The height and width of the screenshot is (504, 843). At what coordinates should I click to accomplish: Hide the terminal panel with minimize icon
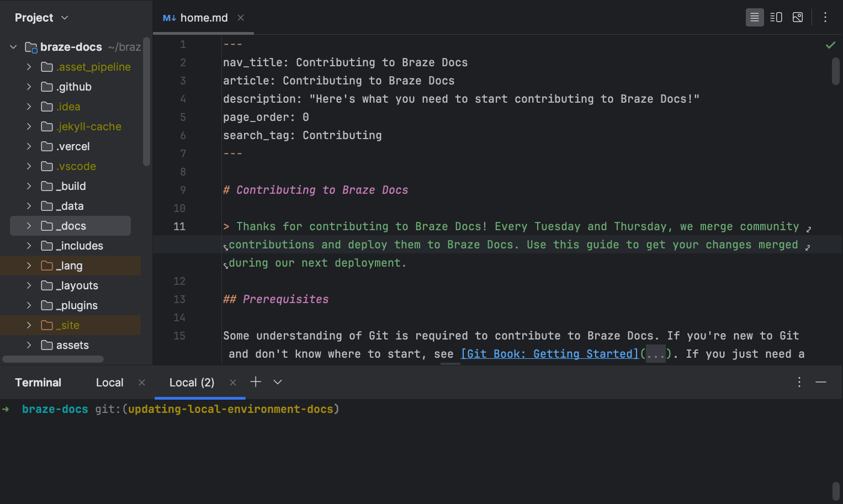[821, 382]
